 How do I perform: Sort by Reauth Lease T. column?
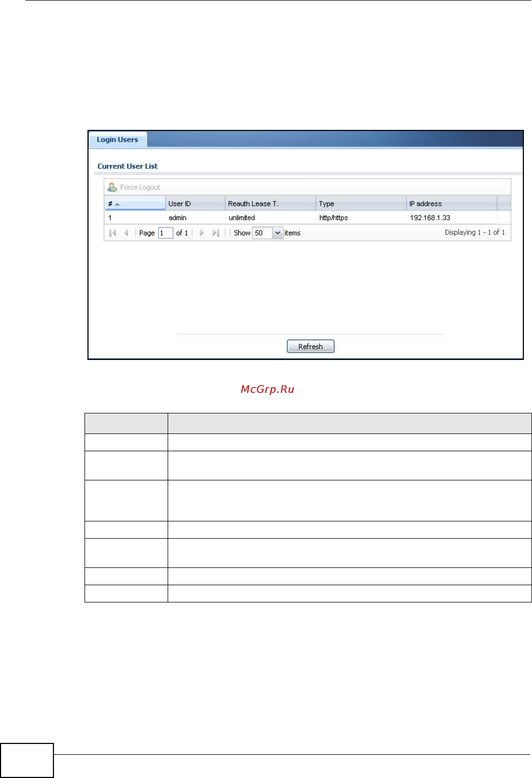tap(270, 204)
